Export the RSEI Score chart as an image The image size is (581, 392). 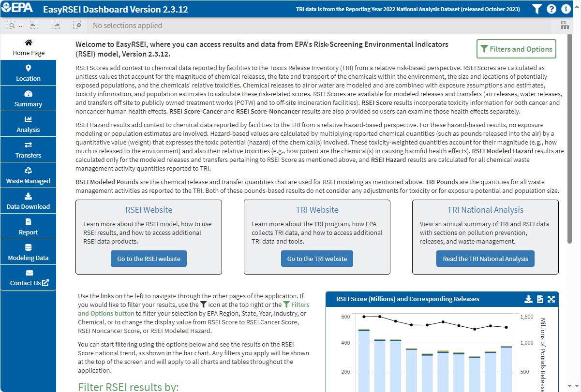[540, 299]
